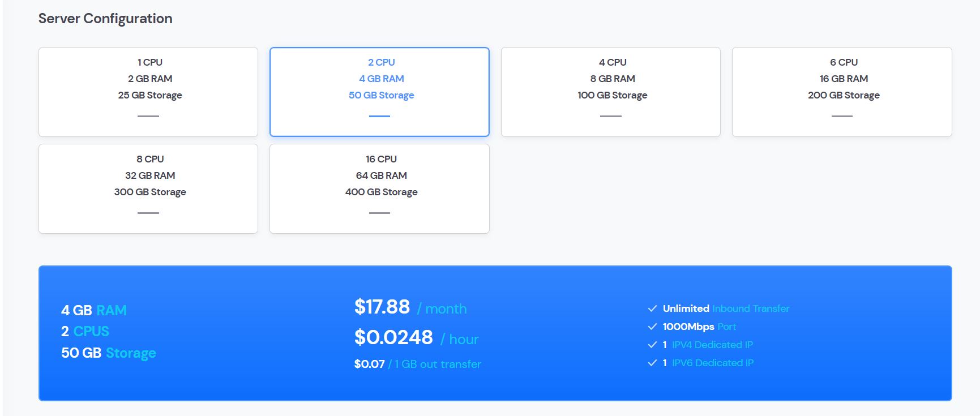Click the checkmark next to IPV4 Dedicated IP
This screenshot has width=980, height=416.
coord(652,345)
